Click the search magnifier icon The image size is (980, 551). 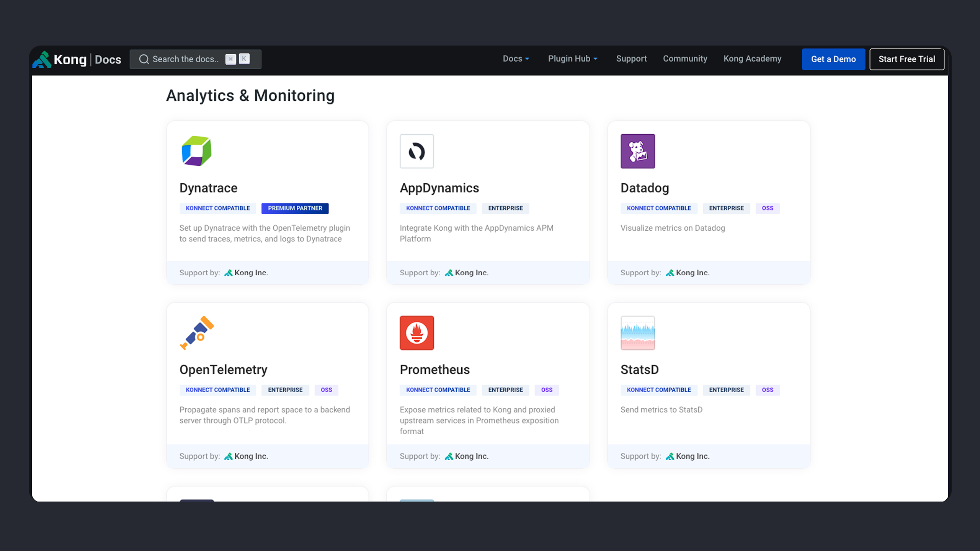tap(144, 59)
